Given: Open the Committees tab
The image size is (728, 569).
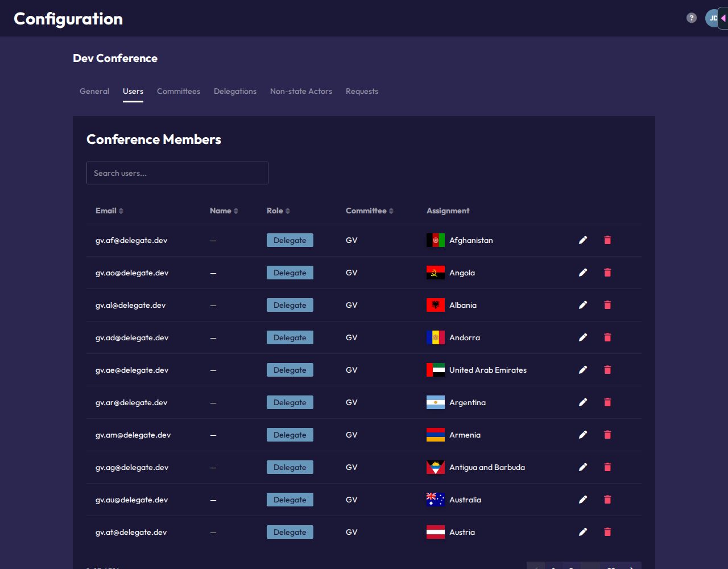Looking at the screenshot, I should (x=179, y=91).
